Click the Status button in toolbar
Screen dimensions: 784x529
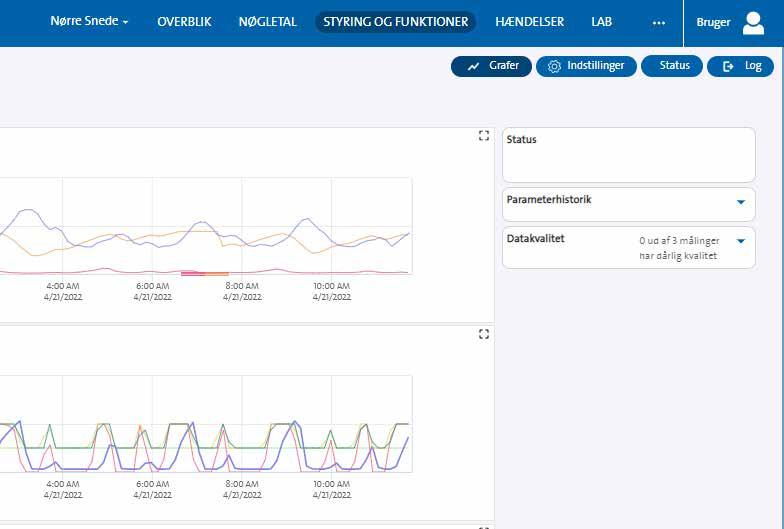[x=672, y=66]
